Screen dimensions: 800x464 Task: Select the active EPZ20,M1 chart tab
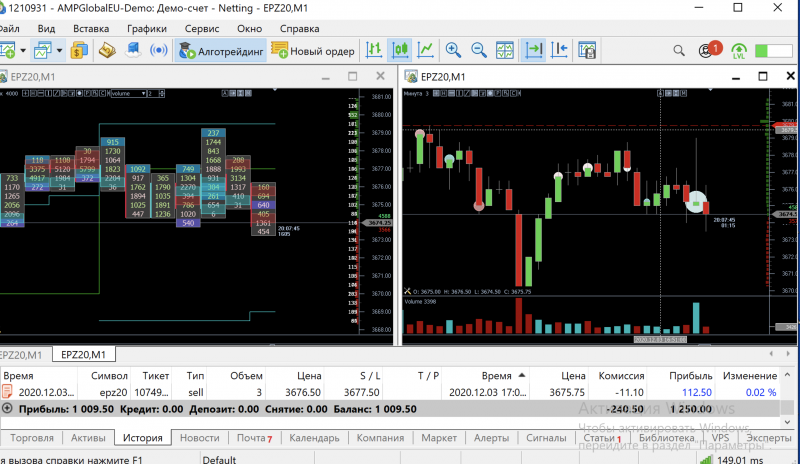83,354
